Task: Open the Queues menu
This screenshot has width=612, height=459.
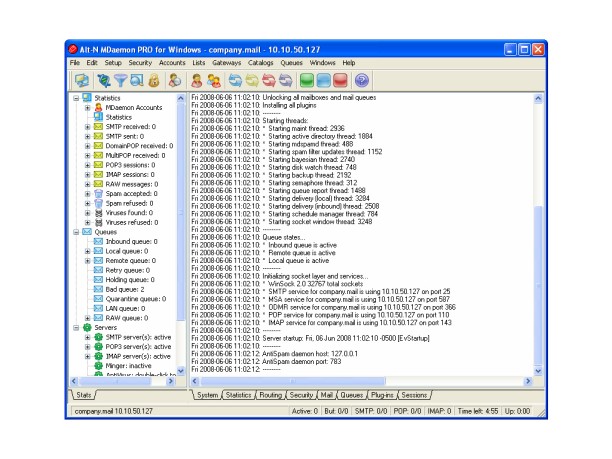Action: coord(291,62)
